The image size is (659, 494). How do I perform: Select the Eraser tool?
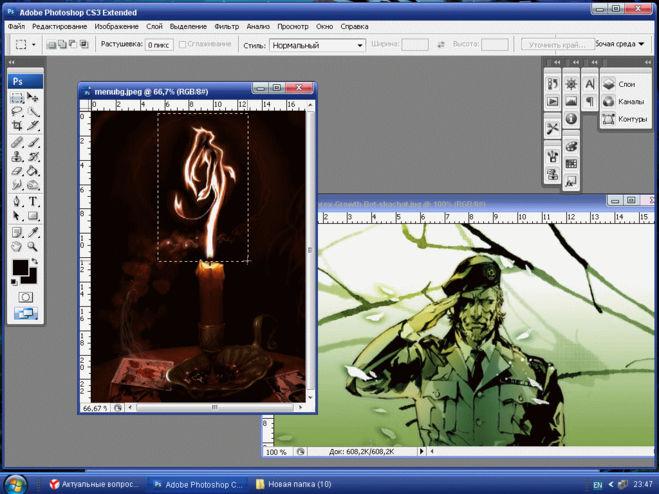(x=17, y=171)
